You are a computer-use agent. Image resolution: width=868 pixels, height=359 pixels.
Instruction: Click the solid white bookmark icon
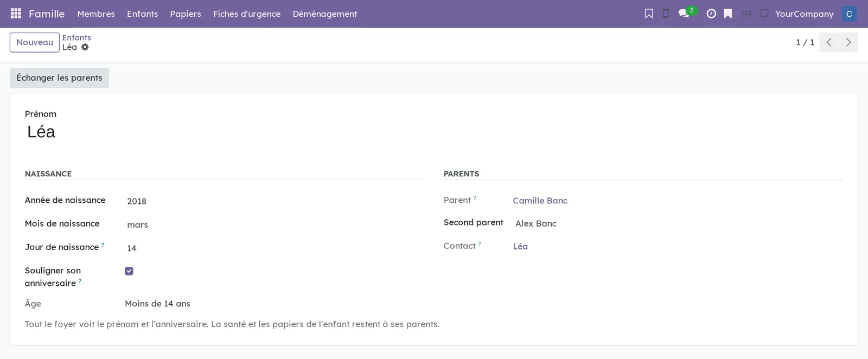pyautogui.click(x=728, y=14)
